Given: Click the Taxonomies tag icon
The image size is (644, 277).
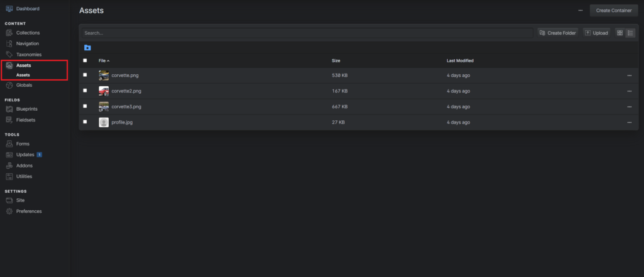Looking at the screenshot, I should 9,55.
